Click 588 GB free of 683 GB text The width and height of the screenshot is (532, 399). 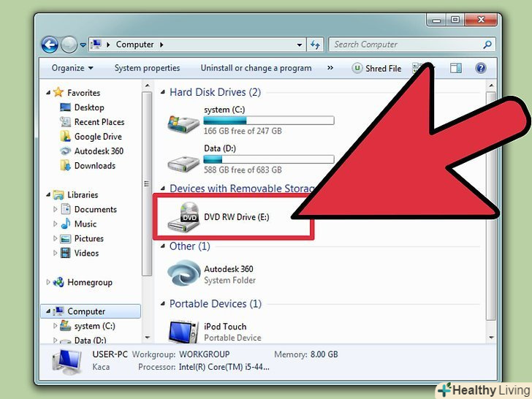[x=243, y=170]
